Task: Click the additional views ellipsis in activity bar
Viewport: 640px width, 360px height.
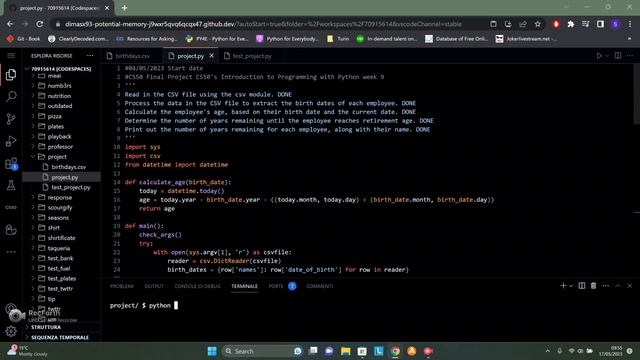Action: coord(11,252)
